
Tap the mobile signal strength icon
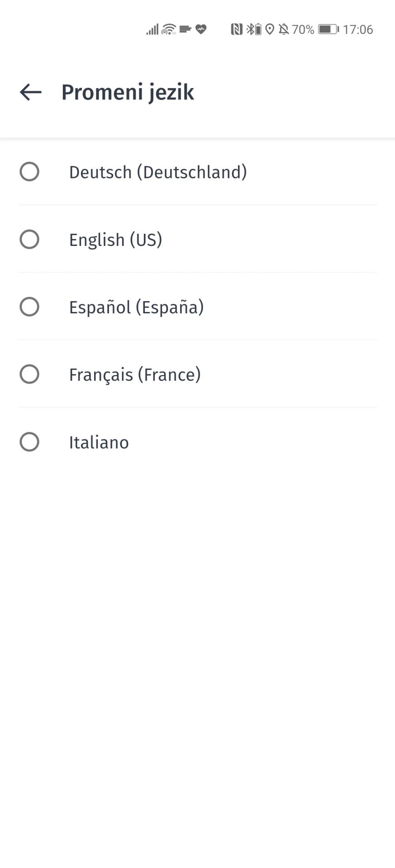click(152, 29)
